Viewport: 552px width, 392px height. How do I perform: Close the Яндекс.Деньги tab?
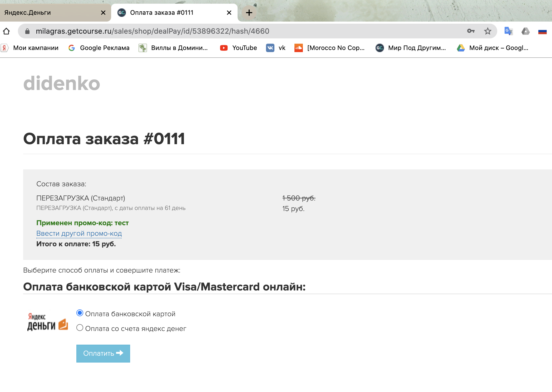pos(103,13)
